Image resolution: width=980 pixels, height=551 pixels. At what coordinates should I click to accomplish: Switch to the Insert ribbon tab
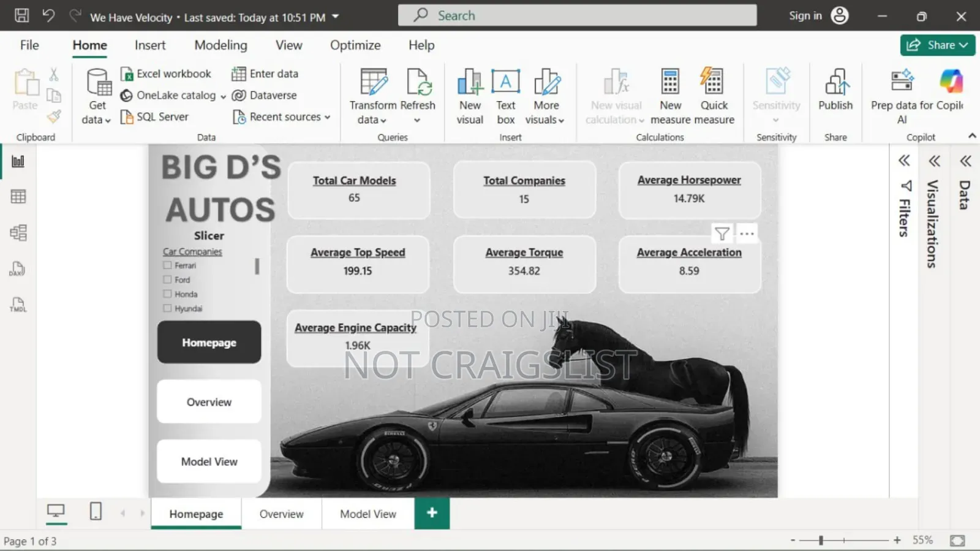(x=150, y=45)
